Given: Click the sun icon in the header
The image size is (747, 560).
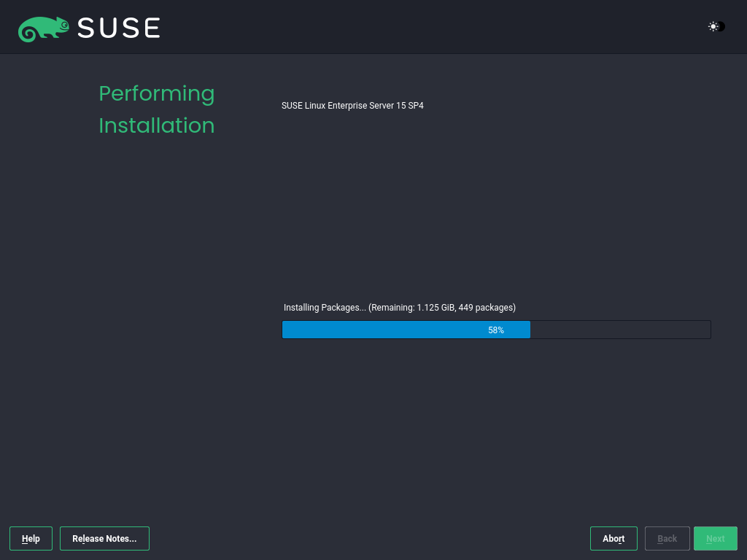Looking at the screenshot, I should coord(713,26).
